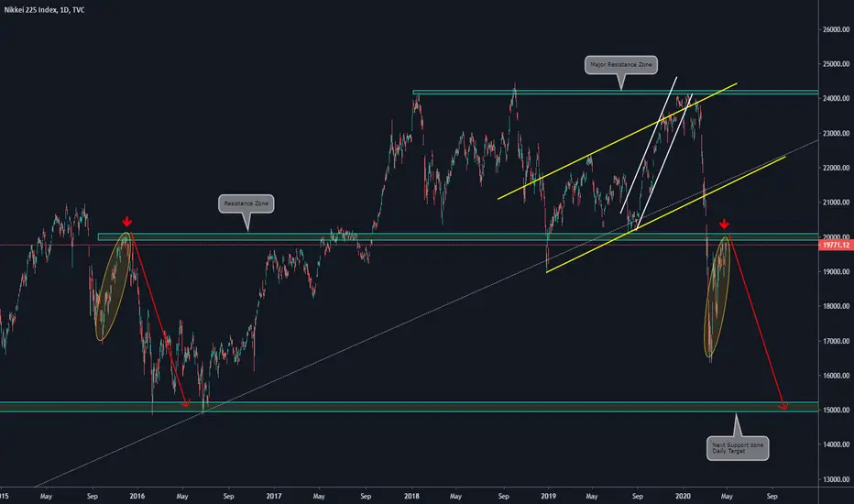
Task: Click the 2016 year label on time axis
Action: pos(137,497)
